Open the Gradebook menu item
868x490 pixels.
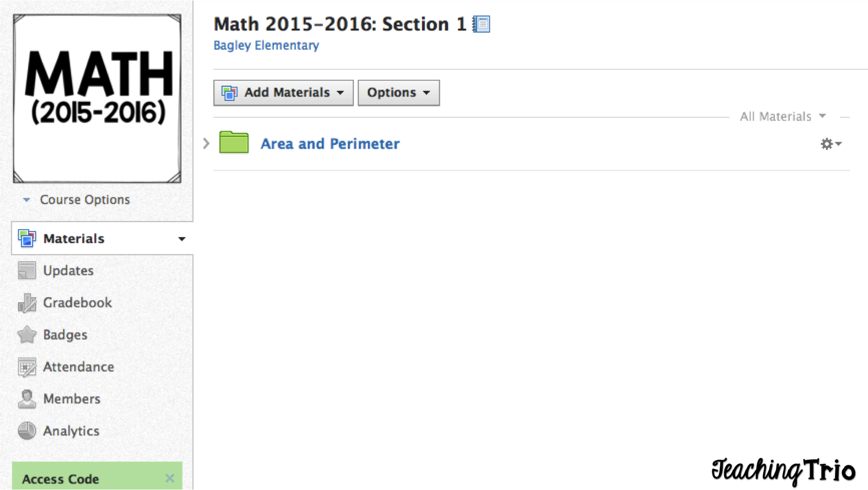tap(77, 303)
